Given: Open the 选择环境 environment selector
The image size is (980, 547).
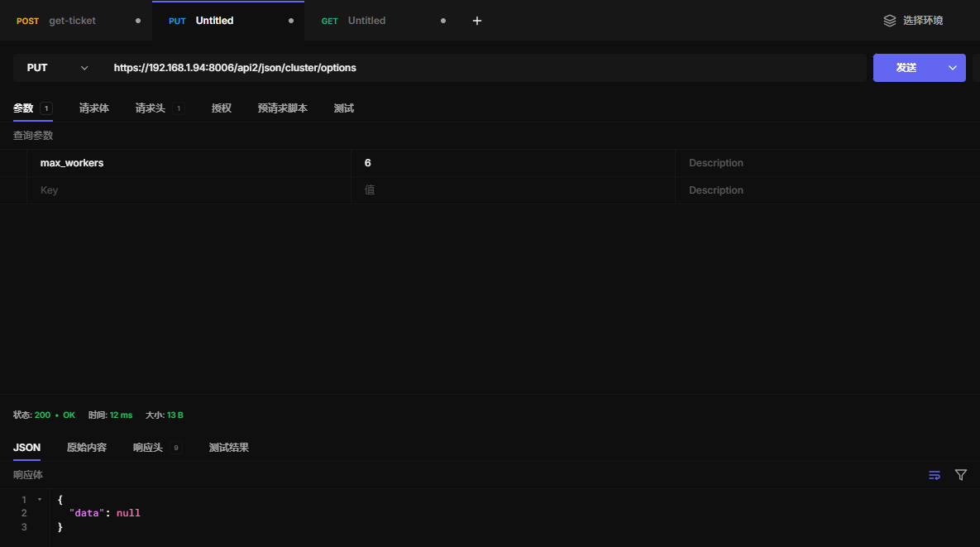Looking at the screenshot, I should [x=922, y=21].
